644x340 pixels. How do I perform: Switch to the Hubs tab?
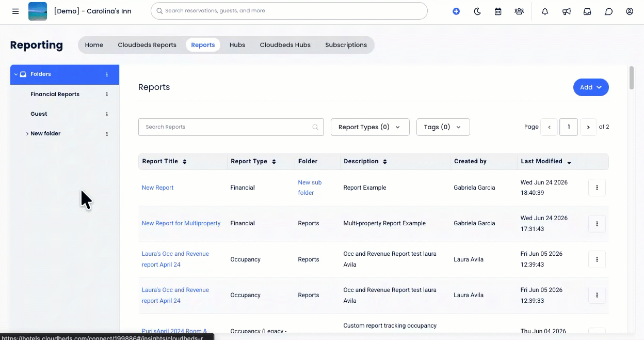pyautogui.click(x=237, y=45)
